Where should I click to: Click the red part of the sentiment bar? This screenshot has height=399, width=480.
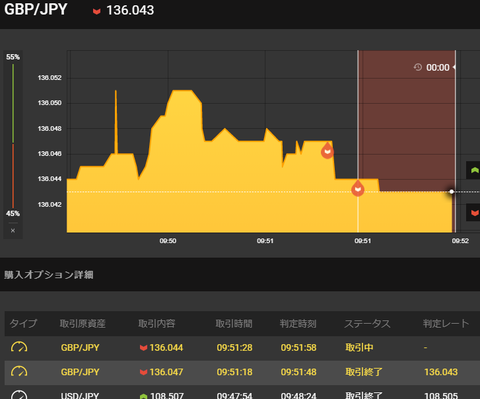coord(13,176)
